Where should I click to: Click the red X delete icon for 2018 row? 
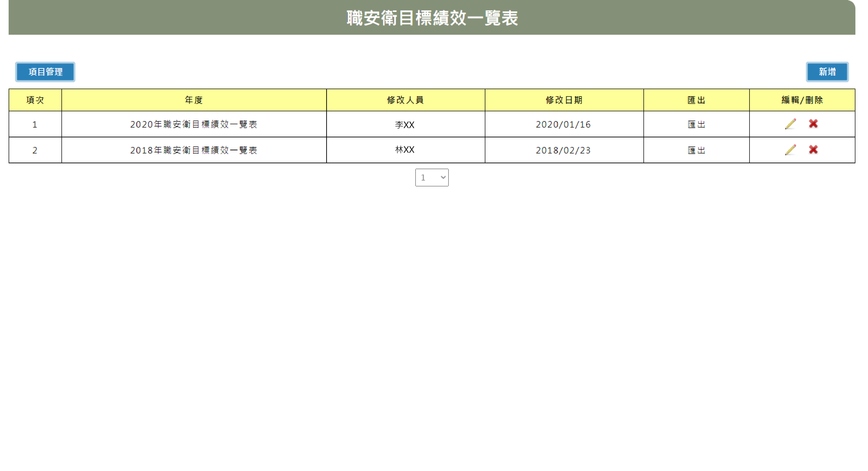(x=813, y=150)
